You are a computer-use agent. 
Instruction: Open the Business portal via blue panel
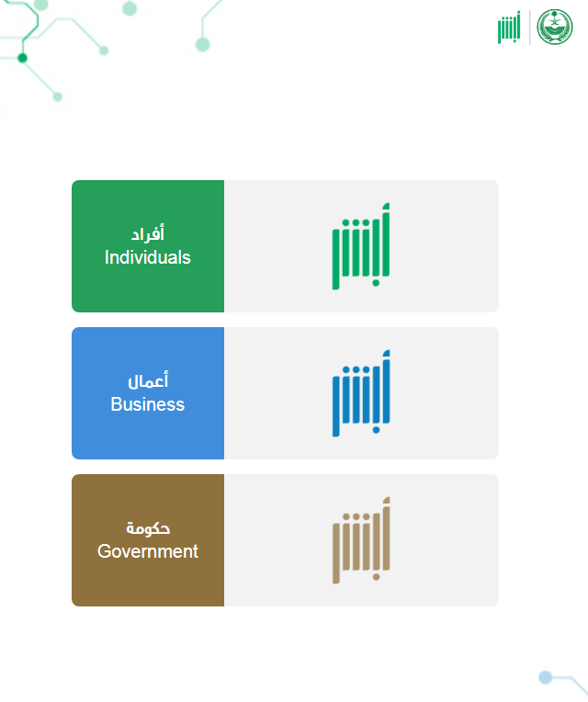tap(148, 393)
